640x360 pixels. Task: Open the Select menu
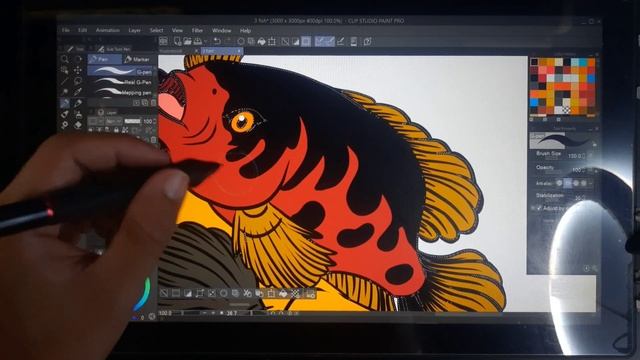(x=156, y=30)
